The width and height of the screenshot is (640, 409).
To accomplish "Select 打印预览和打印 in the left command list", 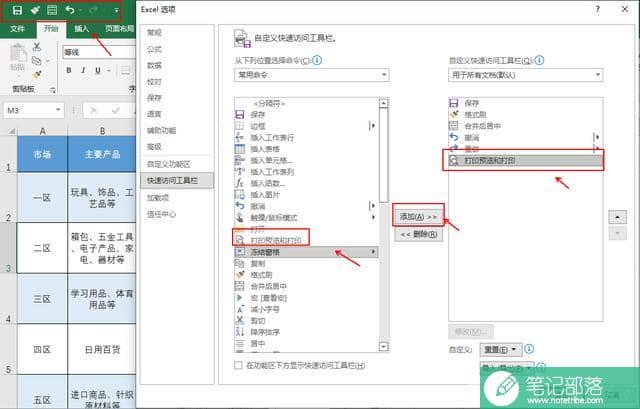I will [306, 240].
